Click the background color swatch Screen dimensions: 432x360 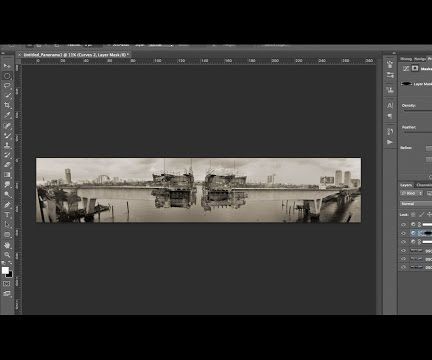point(10,275)
